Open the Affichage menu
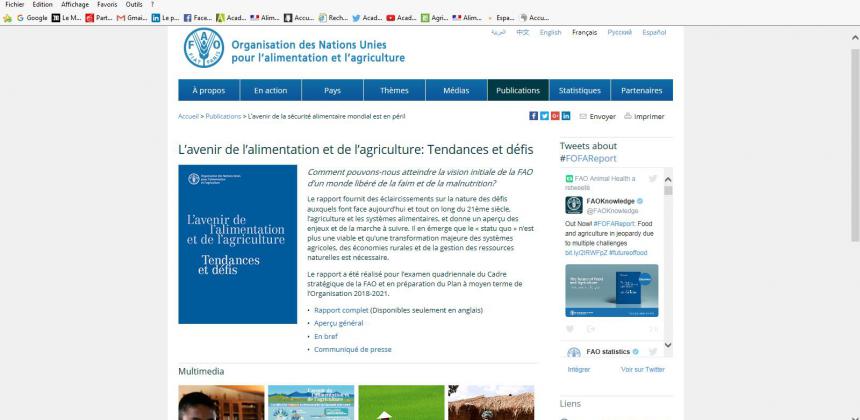860x420 pixels. (x=75, y=4)
